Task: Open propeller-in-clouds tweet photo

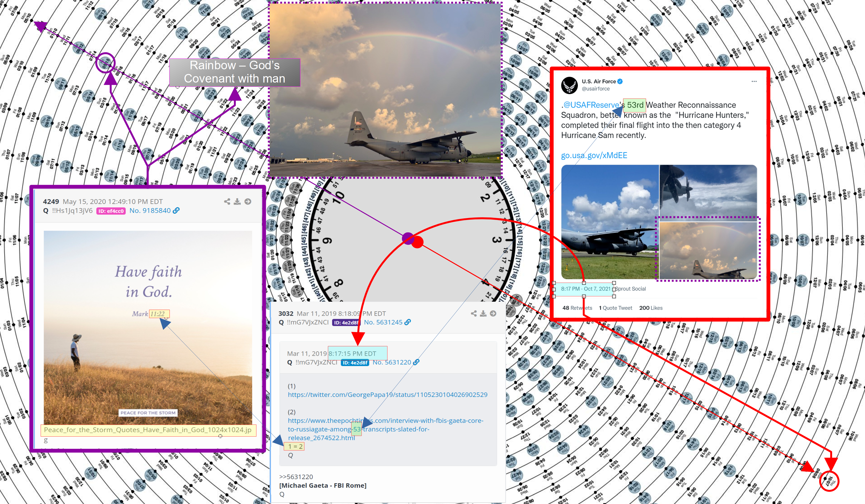Action: click(708, 191)
